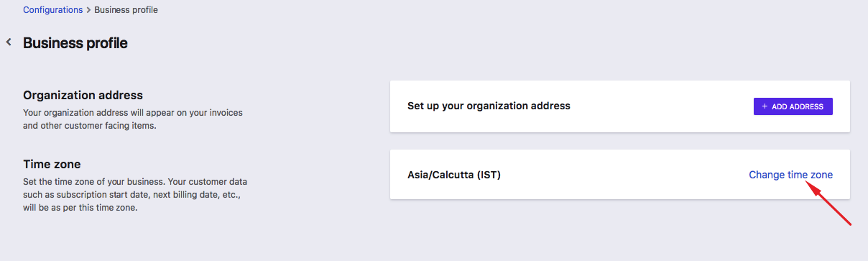Click the Organization address description paragraph
Viewport: 868px width, 261px height.
click(x=139, y=119)
